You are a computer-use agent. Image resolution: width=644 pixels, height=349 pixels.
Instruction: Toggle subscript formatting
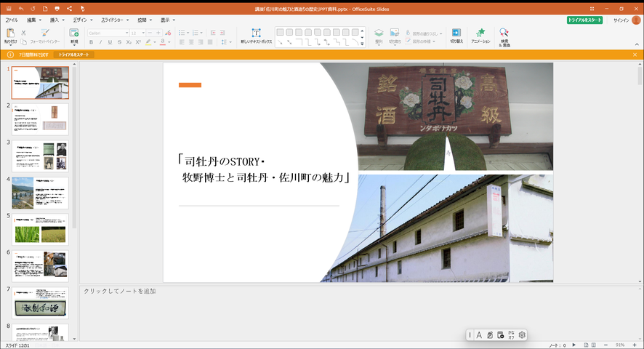coord(129,42)
